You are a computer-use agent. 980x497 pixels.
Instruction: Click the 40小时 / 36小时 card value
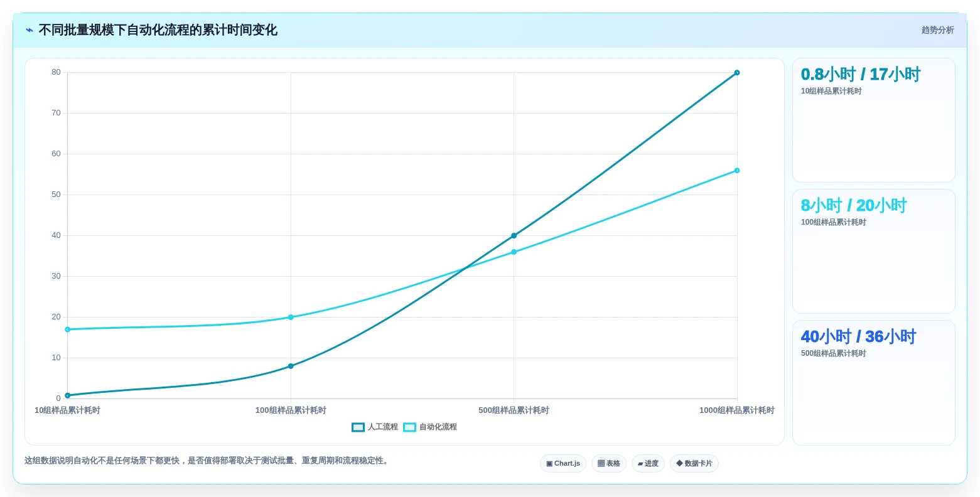tap(858, 337)
